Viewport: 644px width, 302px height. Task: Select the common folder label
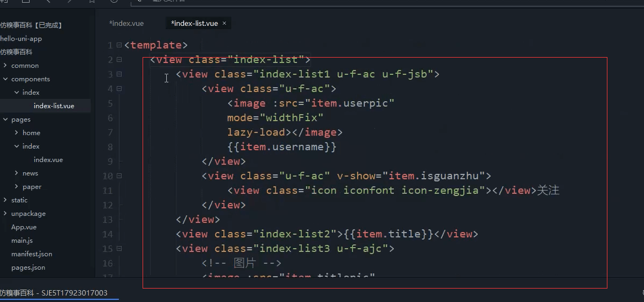tap(25, 65)
